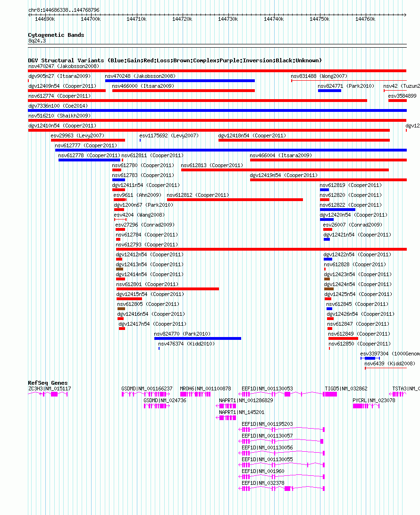Click the NAPRT1|NM_145201 gene label
Image resolution: width=420 pixels, height=515 pixels.
coord(242,412)
